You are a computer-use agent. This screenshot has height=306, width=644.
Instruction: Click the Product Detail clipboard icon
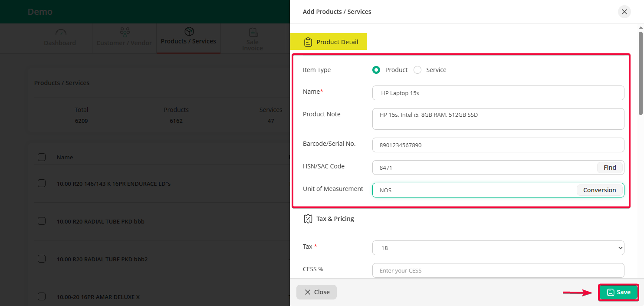tap(308, 42)
